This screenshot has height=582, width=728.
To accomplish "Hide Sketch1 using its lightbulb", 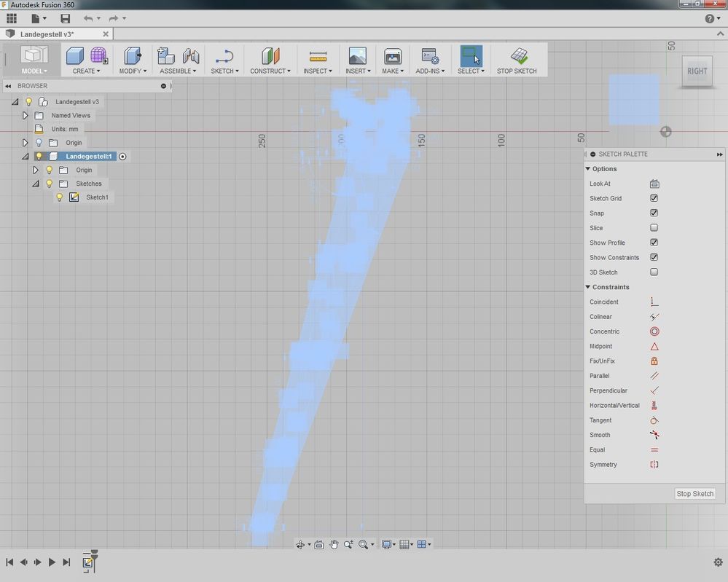I will click(x=60, y=197).
